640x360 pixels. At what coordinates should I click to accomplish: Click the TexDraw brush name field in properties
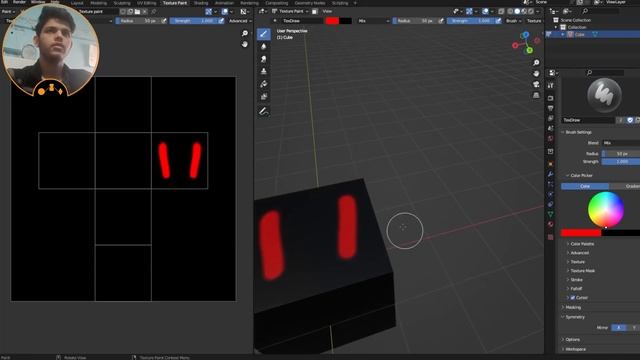click(588, 120)
